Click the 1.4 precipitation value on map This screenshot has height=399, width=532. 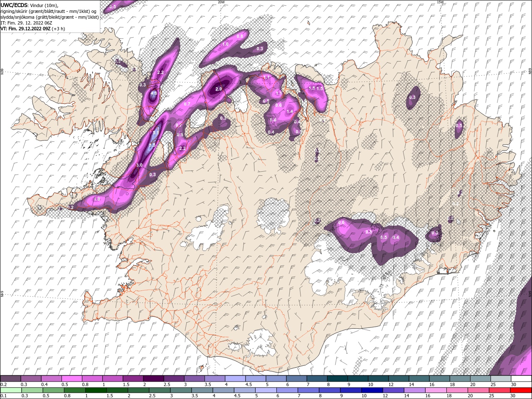(x=290, y=111)
